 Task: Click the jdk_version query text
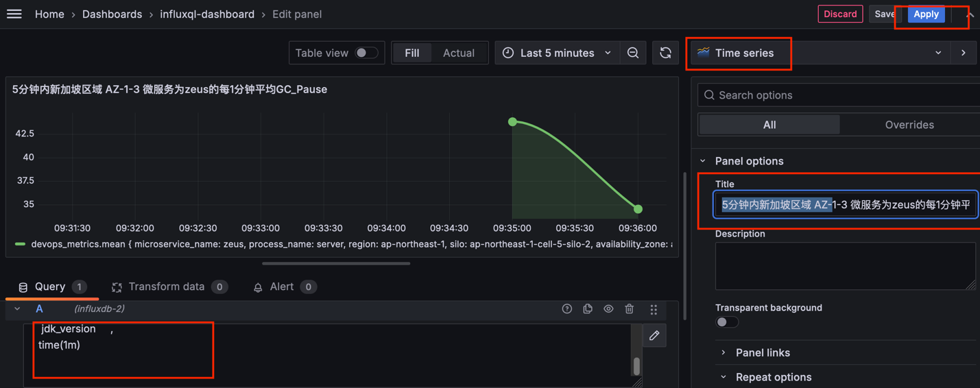coord(68,329)
